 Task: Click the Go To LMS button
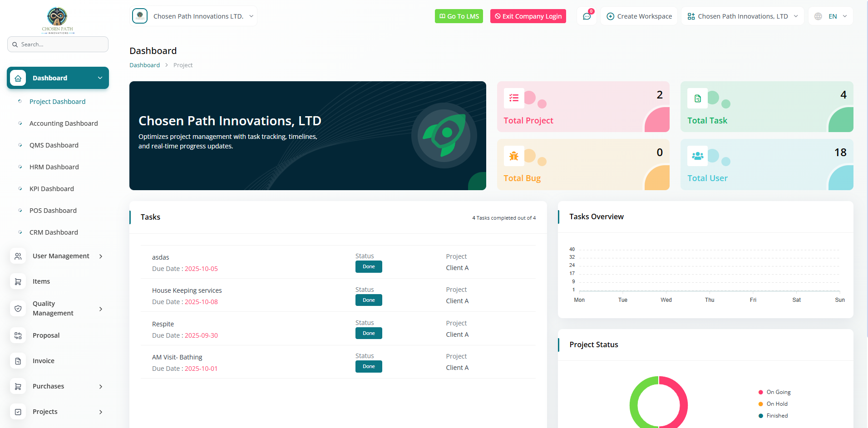click(x=459, y=16)
